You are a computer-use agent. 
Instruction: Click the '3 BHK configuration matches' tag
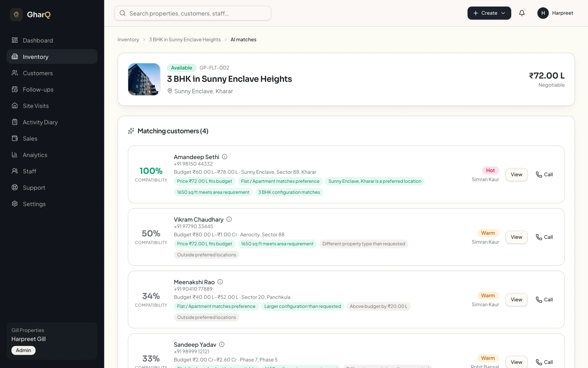click(x=289, y=192)
